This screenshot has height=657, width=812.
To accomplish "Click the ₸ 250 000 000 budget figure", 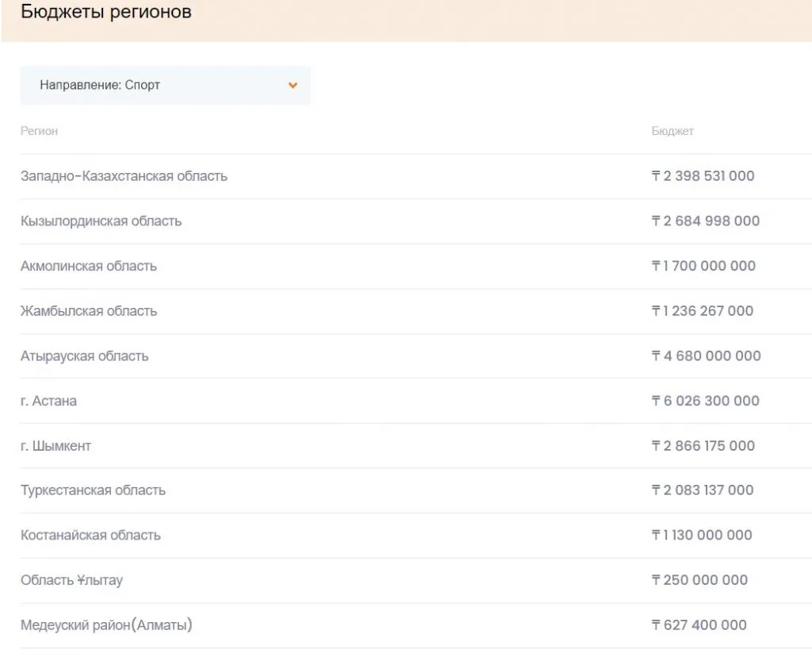I will tap(699, 580).
